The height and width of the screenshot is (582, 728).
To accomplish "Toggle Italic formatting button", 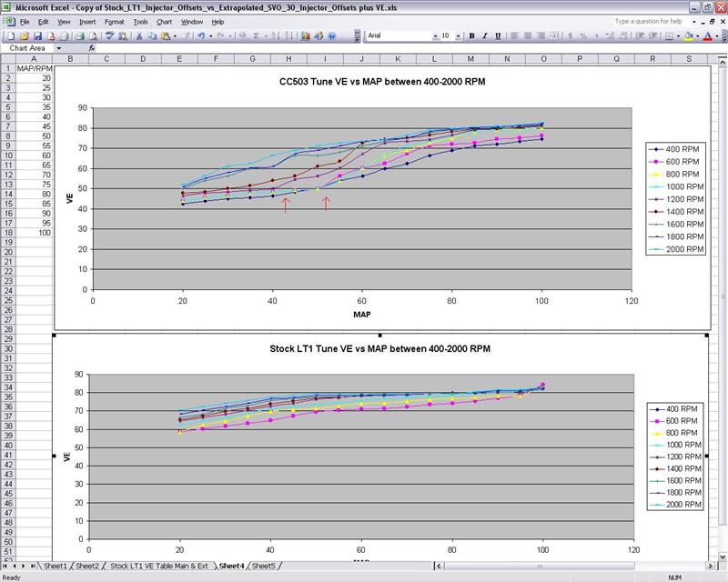I will (486, 36).
